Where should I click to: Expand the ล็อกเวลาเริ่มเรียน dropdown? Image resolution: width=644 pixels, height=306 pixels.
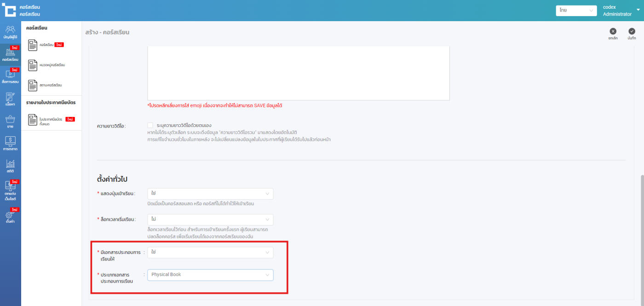[x=210, y=219]
